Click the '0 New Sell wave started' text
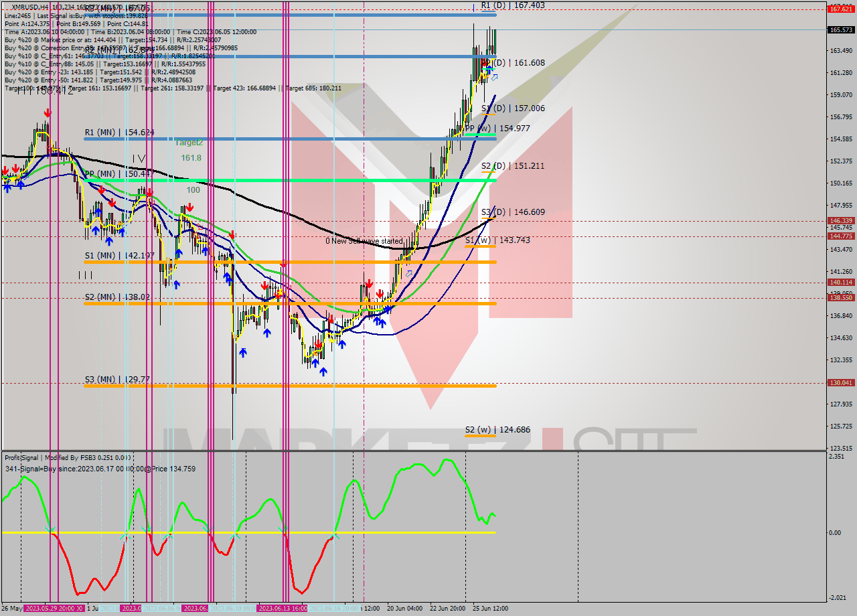This screenshot has width=857, height=616. pos(364,241)
